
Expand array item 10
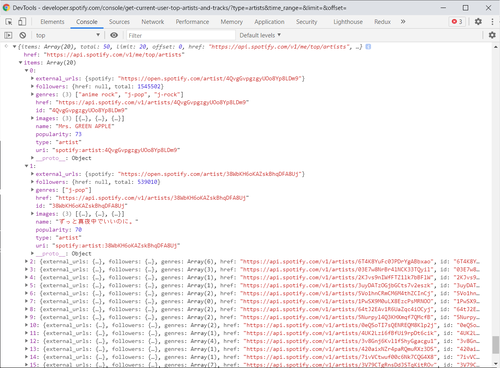26,325
